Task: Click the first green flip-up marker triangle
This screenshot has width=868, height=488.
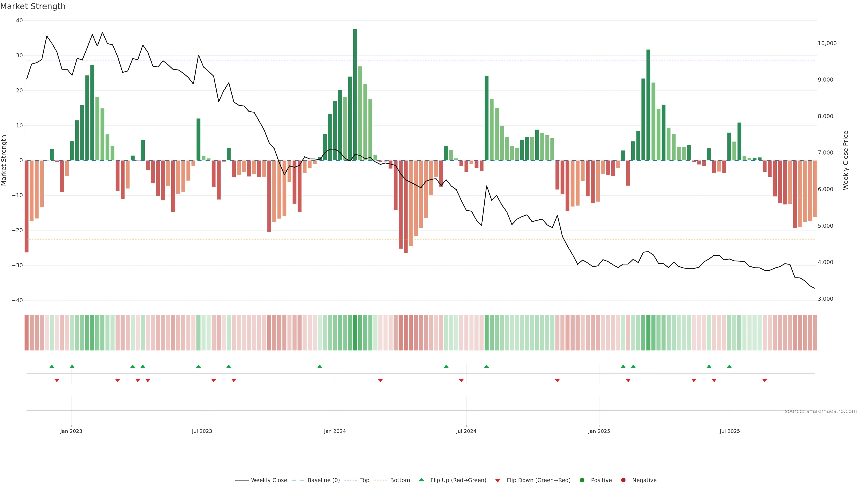Action: point(52,366)
